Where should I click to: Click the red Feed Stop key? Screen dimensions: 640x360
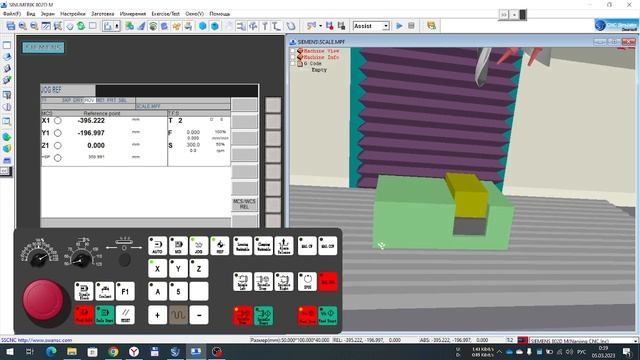(x=307, y=316)
